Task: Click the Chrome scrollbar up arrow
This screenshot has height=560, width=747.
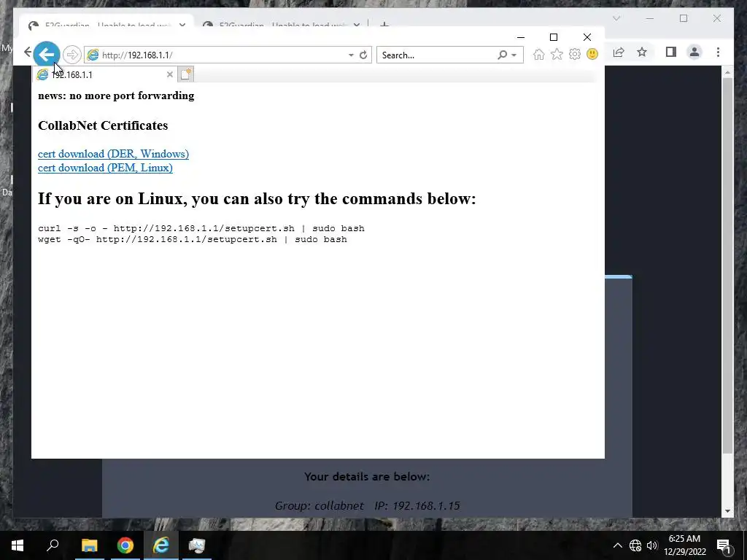Action: point(727,72)
